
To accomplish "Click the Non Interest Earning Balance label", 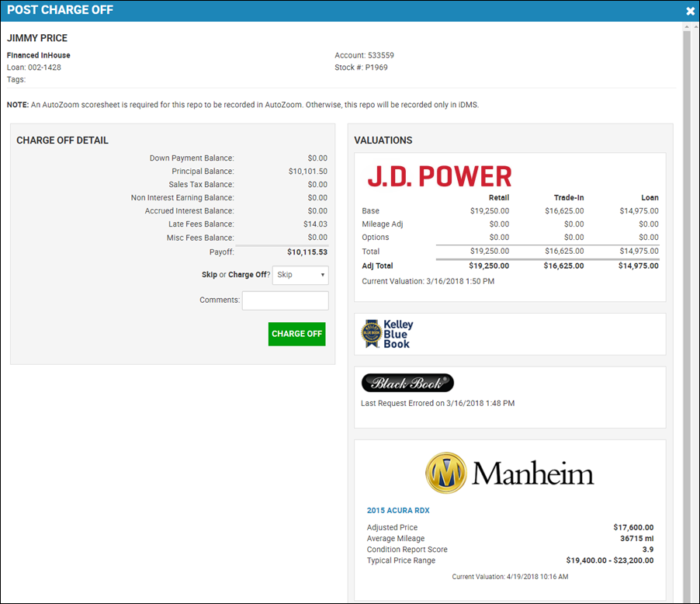I will pyautogui.click(x=182, y=197).
